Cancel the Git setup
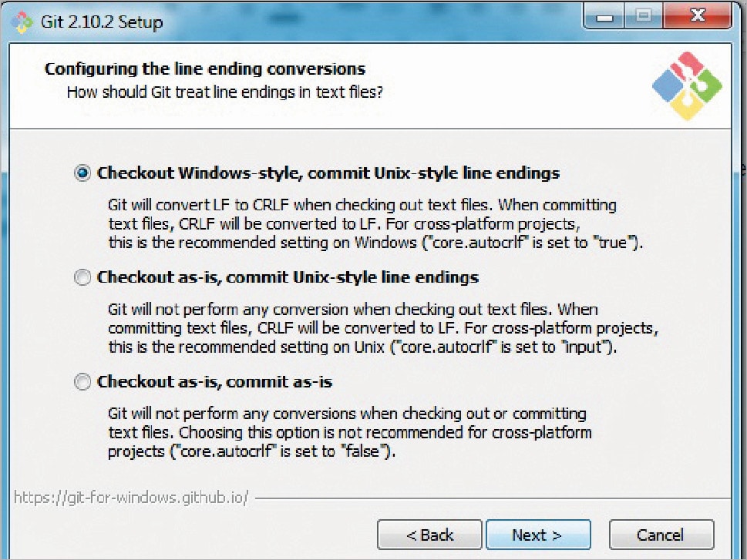 [x=661, y=535]
